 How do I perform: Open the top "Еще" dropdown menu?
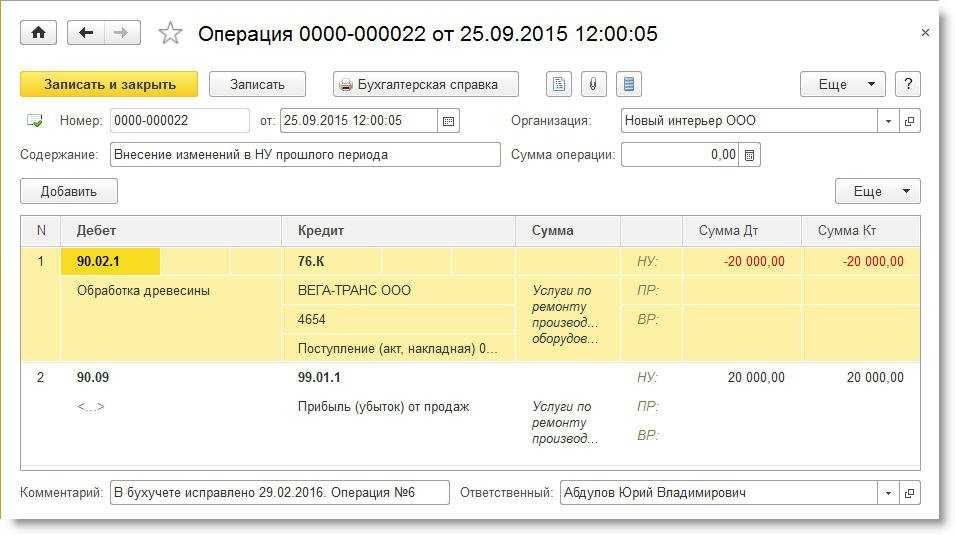[842, 84]
